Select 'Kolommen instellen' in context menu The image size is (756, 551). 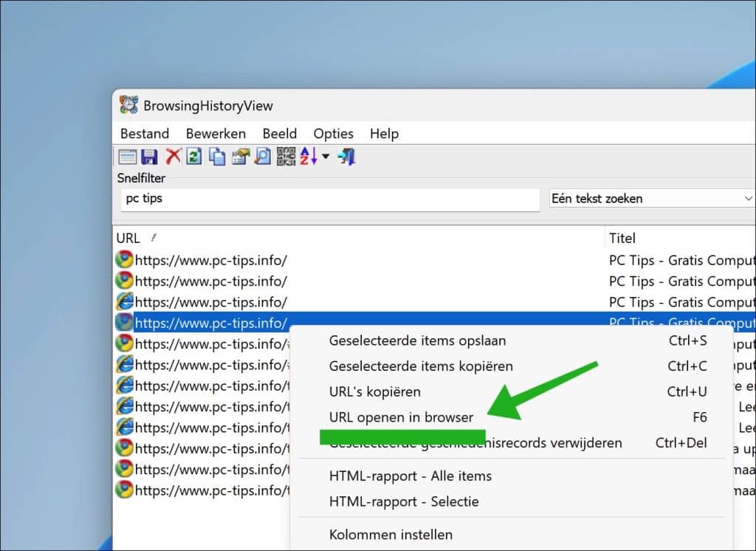pos(512,535)
